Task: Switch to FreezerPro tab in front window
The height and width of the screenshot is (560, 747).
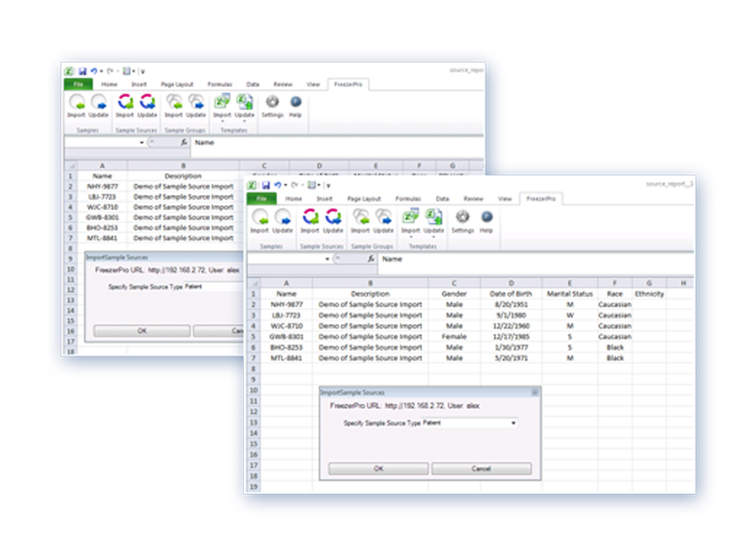Action: (x=542, y=199)
